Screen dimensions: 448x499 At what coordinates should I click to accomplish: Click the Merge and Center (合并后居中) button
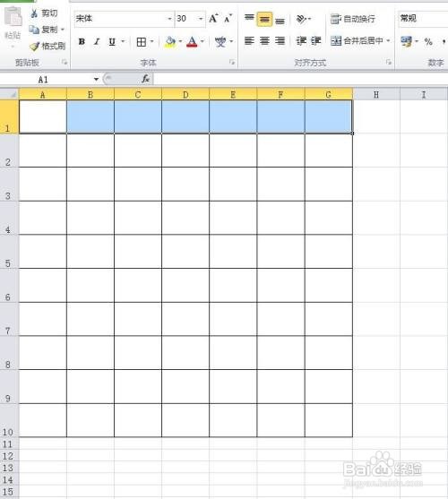tap(357, 40)
